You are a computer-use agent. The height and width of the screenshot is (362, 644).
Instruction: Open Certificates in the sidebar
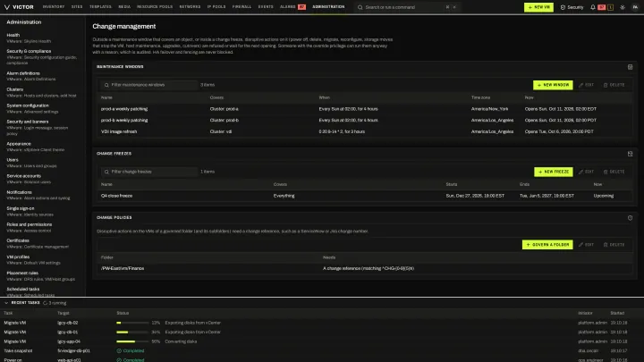[41, 243]
